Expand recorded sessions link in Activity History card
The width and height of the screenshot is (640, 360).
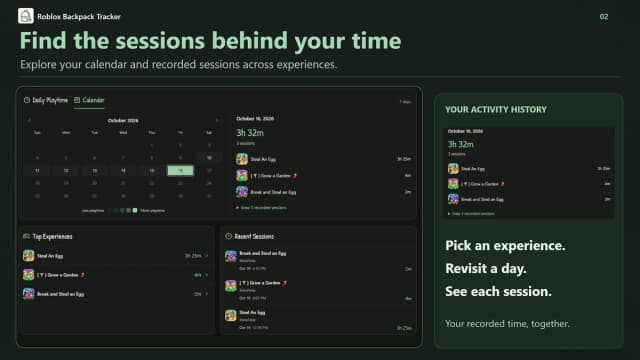(x=471, y=213)
